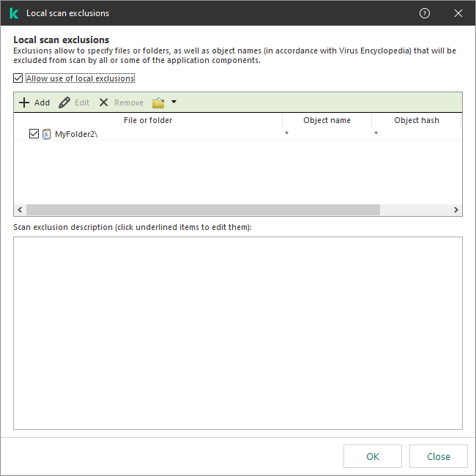Select the MyFolder2\ exclusion row
Image resolution: width=476 pixels, height=476 pixels.
pos(238,134)
